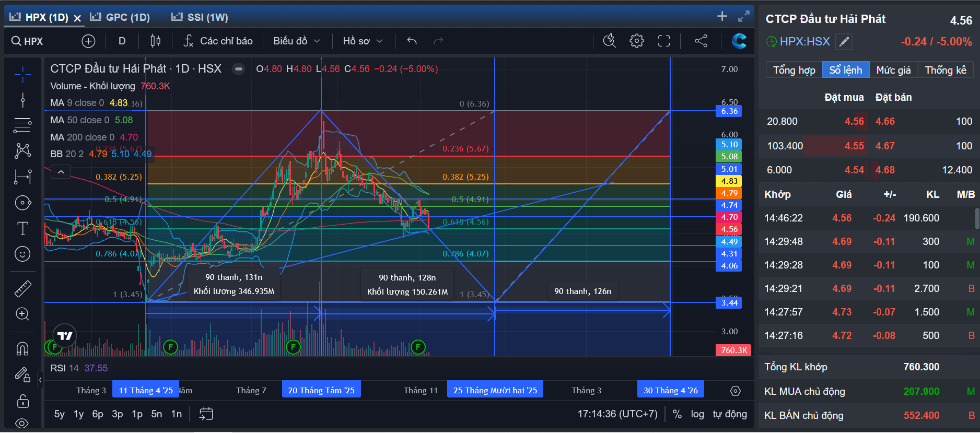Expand the Hồ sơ dropdown

(363, 41)
